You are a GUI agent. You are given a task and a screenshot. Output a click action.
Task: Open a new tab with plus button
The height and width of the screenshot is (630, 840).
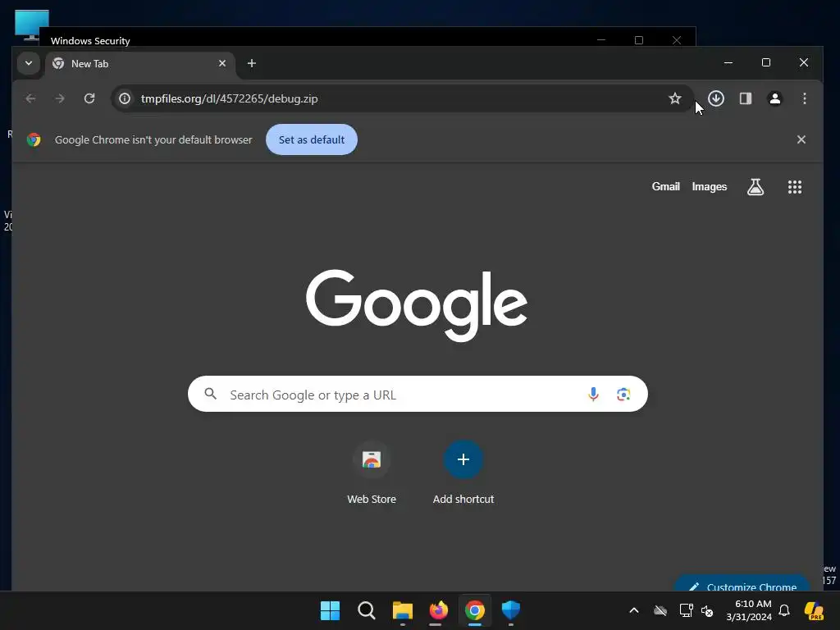pyautogui.click(x=251, y=63)
